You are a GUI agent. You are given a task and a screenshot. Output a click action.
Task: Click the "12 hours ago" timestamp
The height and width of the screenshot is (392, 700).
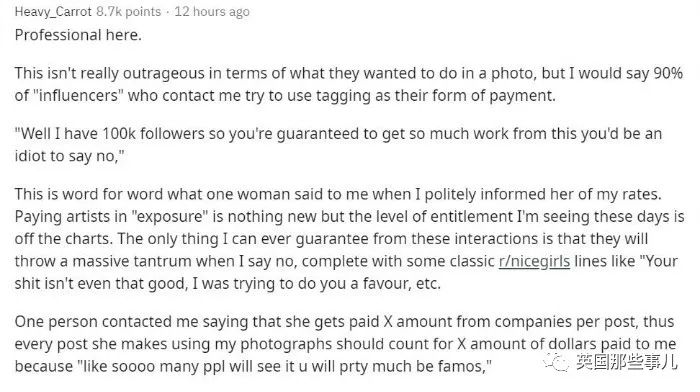click(212, 12)
